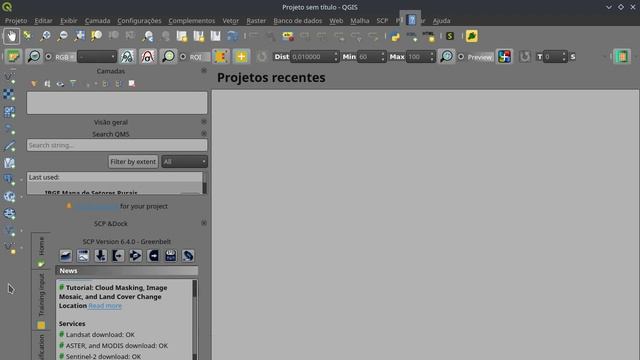Activate the Zoom In magnifier tool
This screenshot has width=640, height=360.
click(45, 36)
